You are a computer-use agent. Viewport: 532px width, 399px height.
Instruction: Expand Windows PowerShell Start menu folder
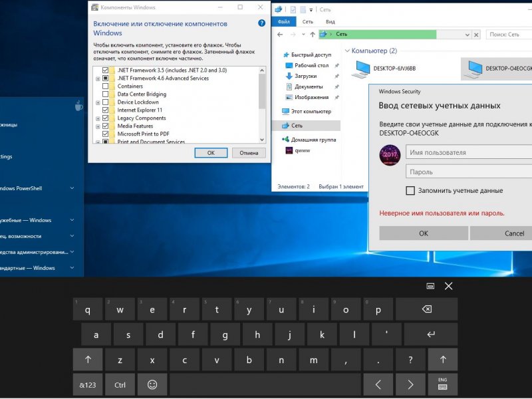[x=72, y=188]
